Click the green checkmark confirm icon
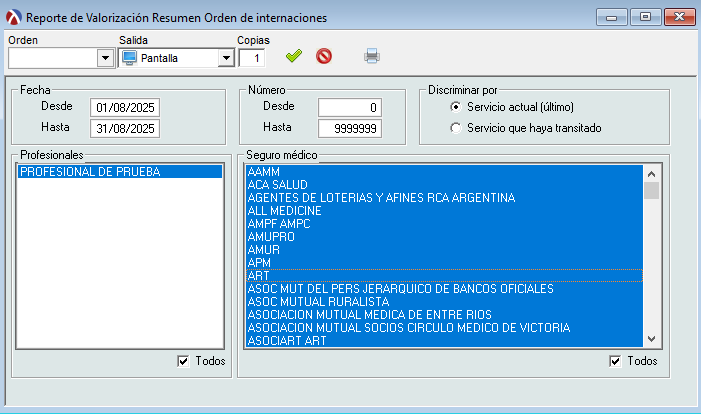 click(x=293, y=56)
